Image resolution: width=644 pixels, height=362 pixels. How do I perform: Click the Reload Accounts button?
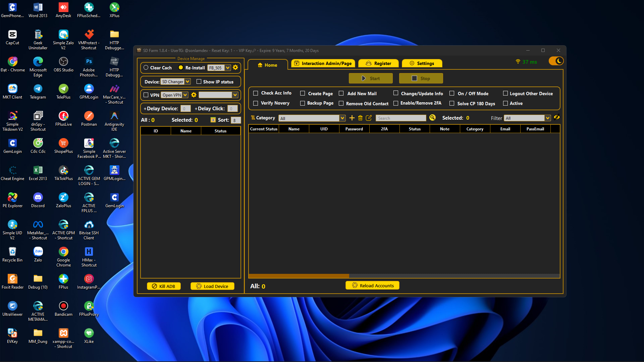(372, 286)
